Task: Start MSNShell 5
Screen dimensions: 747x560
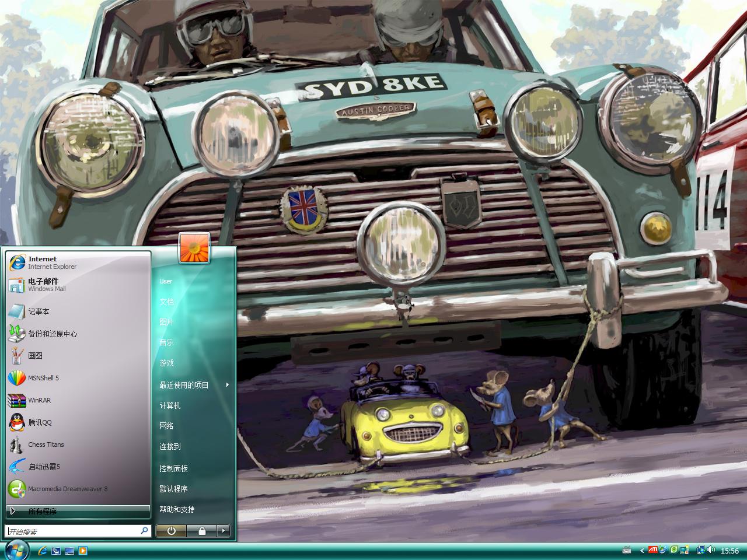Action: tap(78, 378)
